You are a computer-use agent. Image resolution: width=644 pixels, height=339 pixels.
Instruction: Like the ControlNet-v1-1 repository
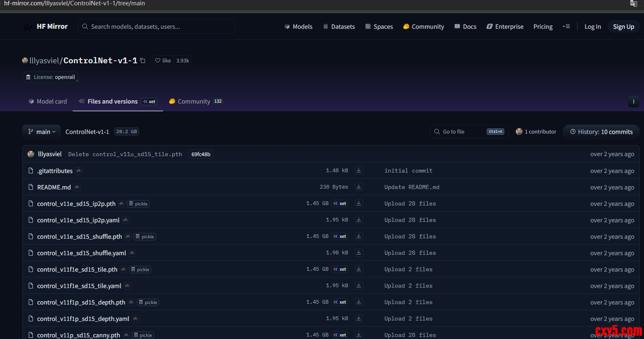point(163,60)
